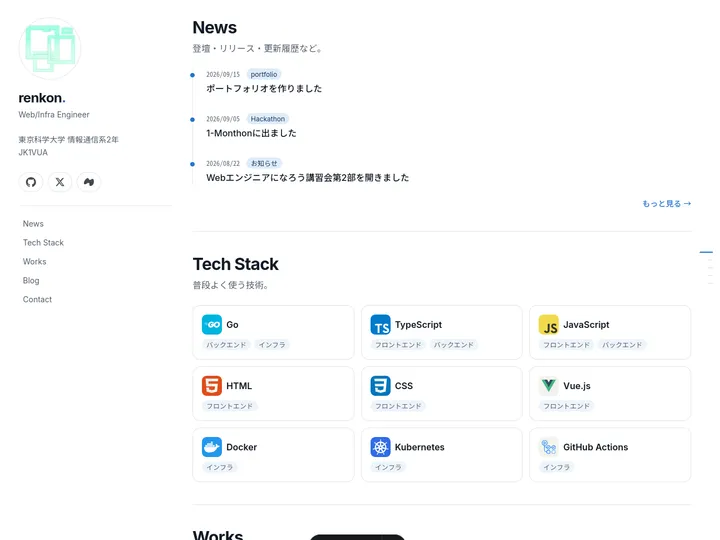Image resolution: width=720 pixels, height=540 pixels.
Task: Click the Tech Stack section heading
Action: coord(236,264)
